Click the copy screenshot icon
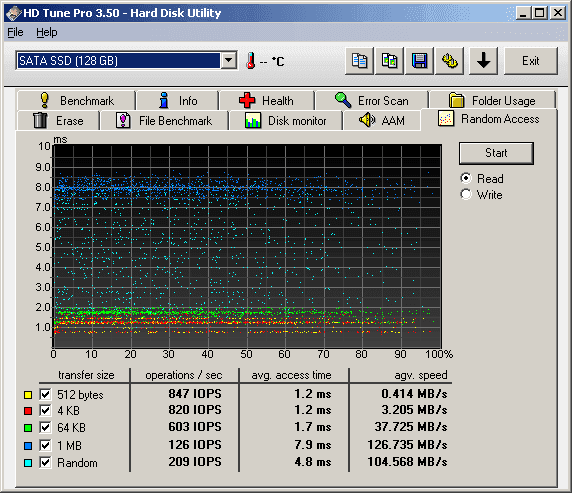The image size is (572, 493). pyautogui.click(x=389, y=61)
